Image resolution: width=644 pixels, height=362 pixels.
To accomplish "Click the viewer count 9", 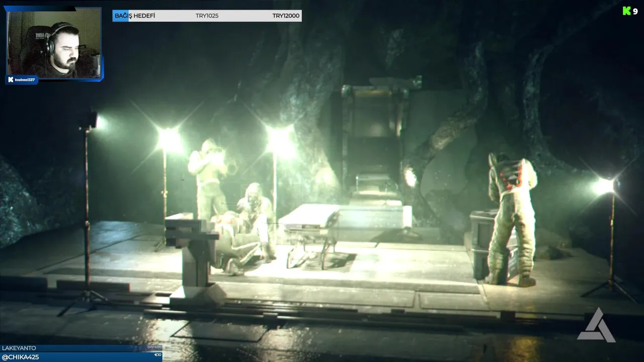I will [x=635, y=11].
